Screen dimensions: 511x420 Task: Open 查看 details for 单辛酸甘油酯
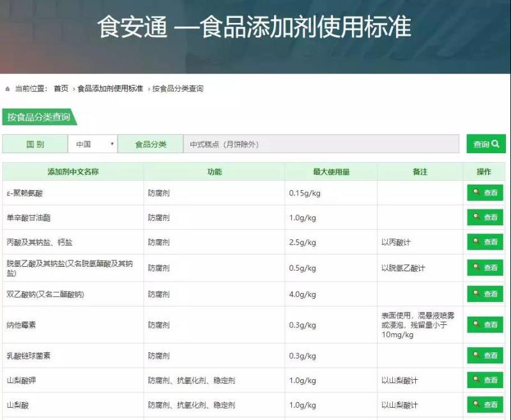point(484,217)
